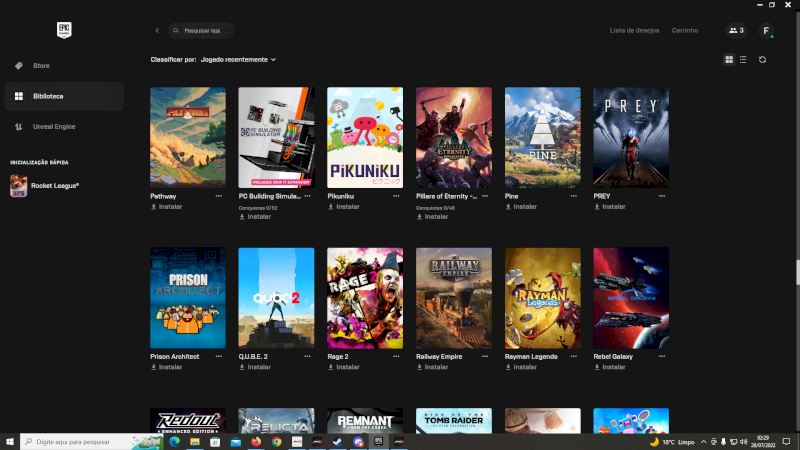Open Rage 2 options menu
Viewport: 800px width, 450px height.
click(x=396, y=357)
